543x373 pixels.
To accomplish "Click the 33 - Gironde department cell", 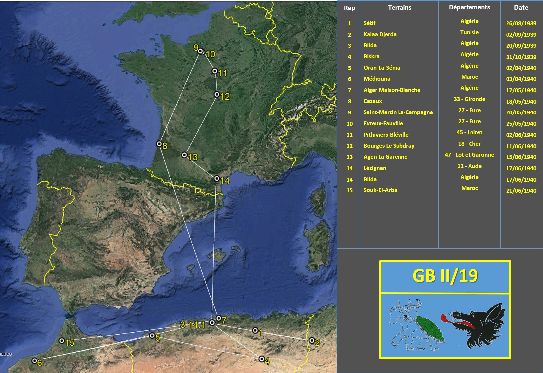I will pos(469,99).
